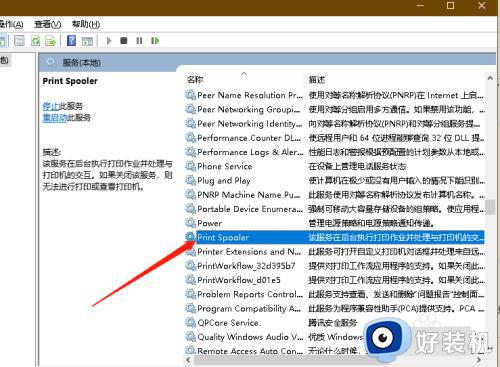Select the QPCore Service row
The image size is (500, 367).
pos(335,323)
